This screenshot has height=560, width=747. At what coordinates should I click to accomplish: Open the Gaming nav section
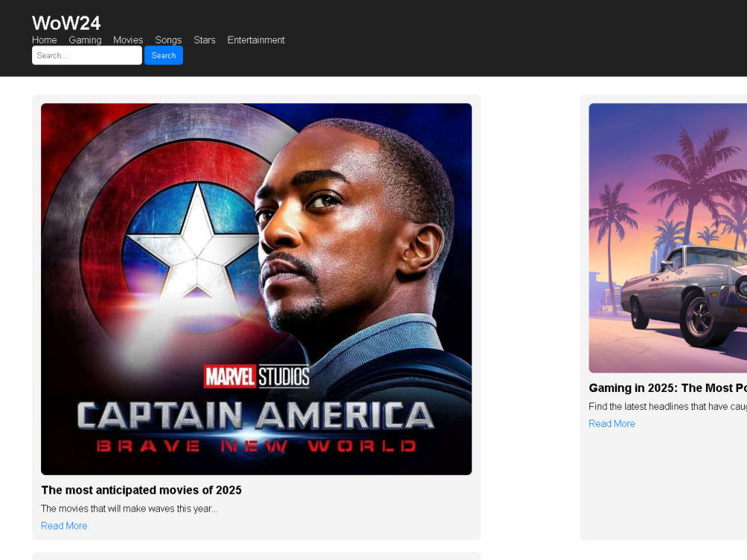click(85, 40)
